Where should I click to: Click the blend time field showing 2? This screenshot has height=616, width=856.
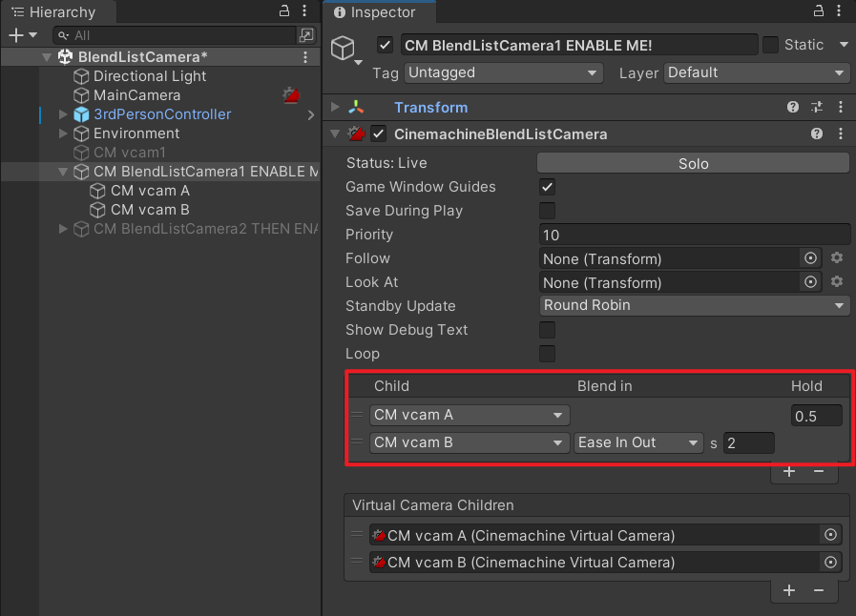click(x=748, y=442)
